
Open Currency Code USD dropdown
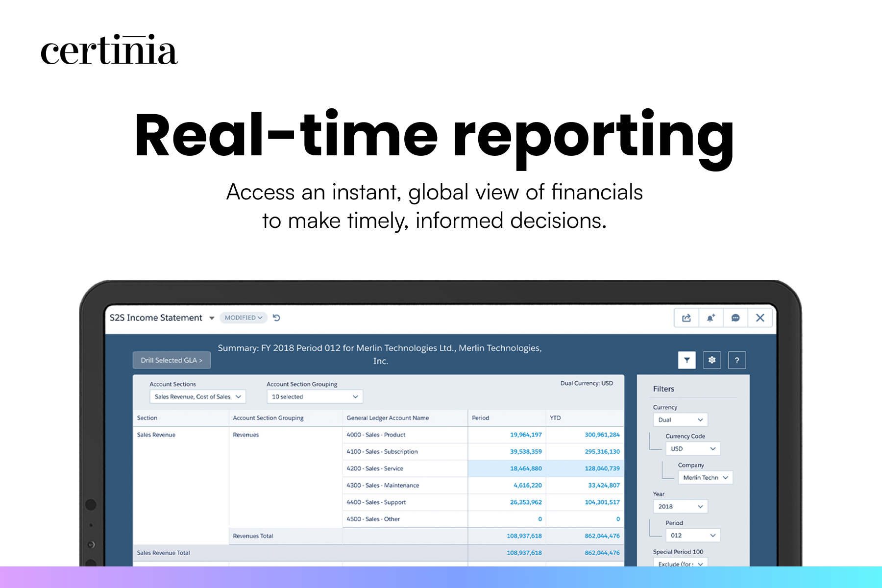[693, 449]
